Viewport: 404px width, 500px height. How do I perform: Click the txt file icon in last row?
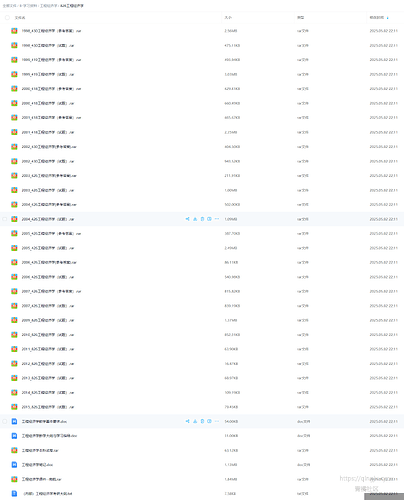click(14, 493)
